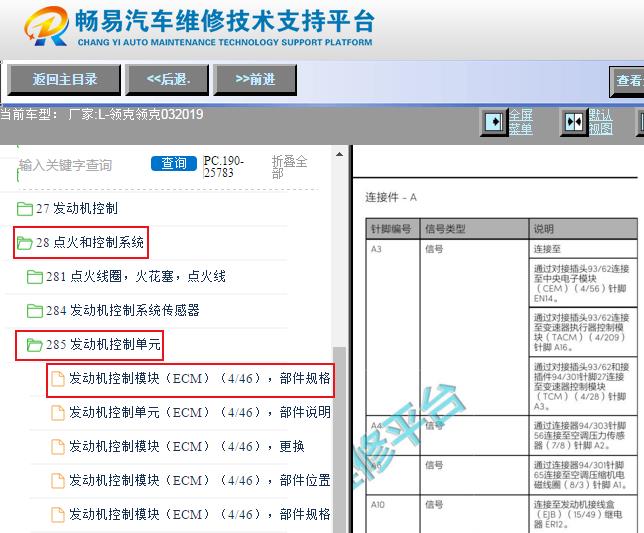Expand 284 发动机控制系统传感器
This screenshot has width=644, height=533.
[x=123, y=311]
